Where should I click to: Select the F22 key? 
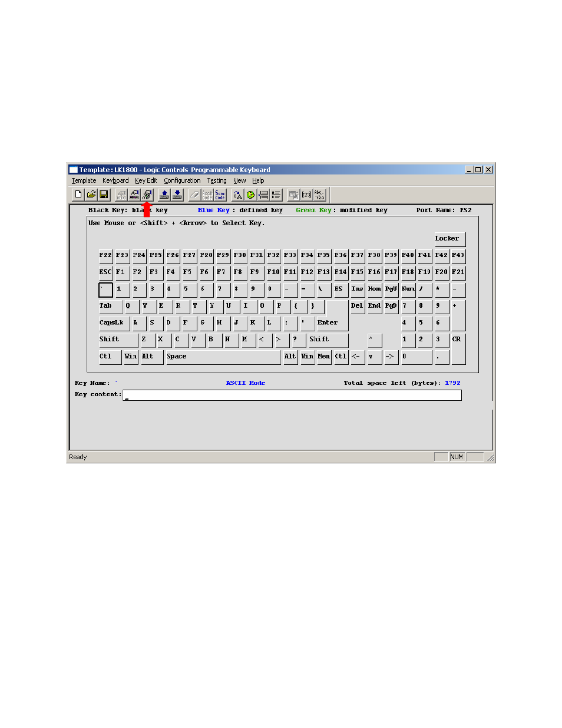tap(105, 256)
